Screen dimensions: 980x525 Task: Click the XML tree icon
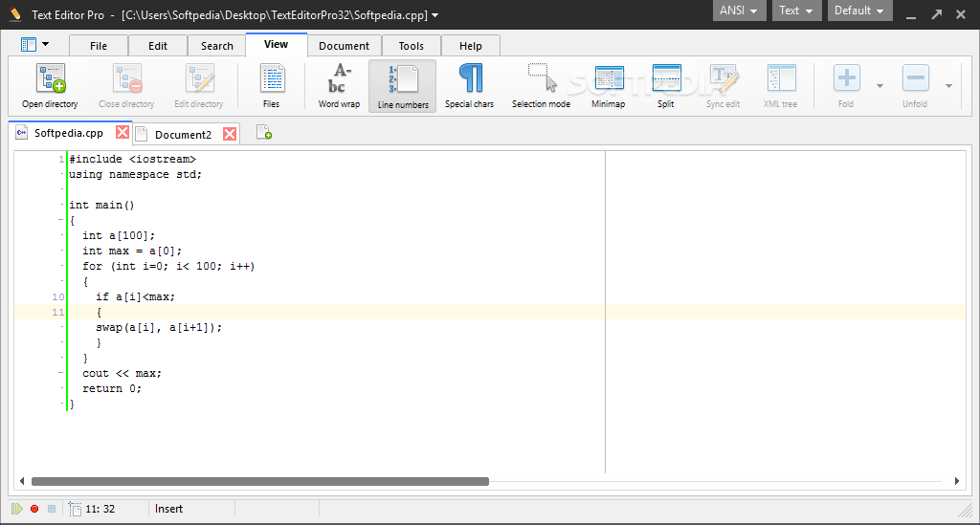coord(781,85)
